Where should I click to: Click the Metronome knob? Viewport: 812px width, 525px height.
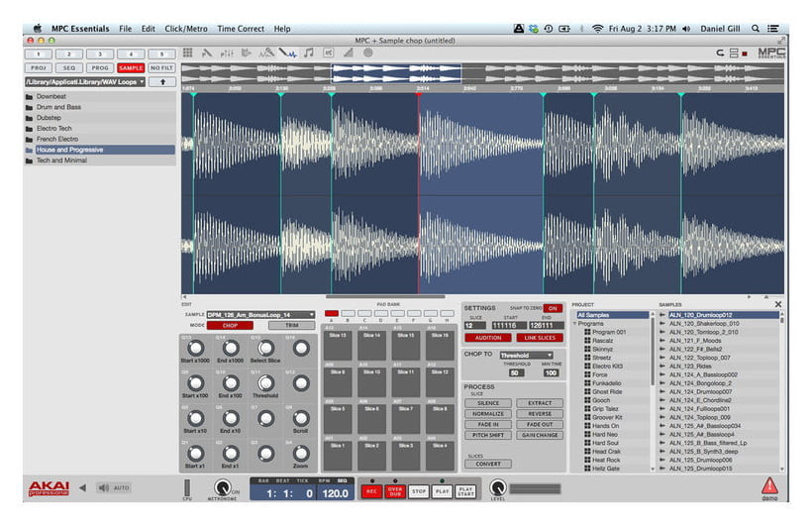point(222,487)
